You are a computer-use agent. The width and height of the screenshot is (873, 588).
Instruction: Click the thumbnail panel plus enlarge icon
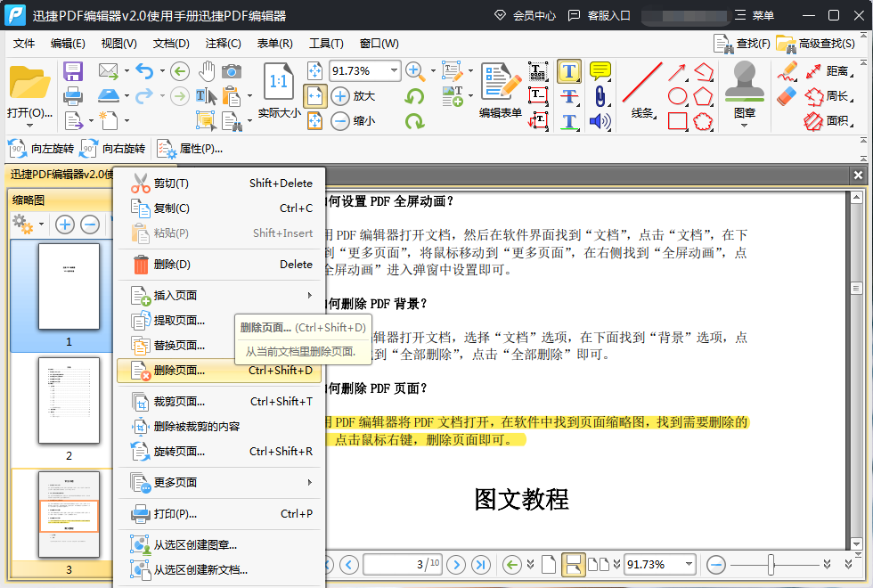65,225
